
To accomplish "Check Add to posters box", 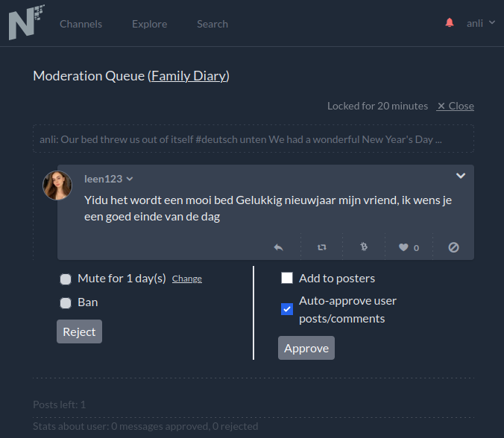I will tap(287, 278).
